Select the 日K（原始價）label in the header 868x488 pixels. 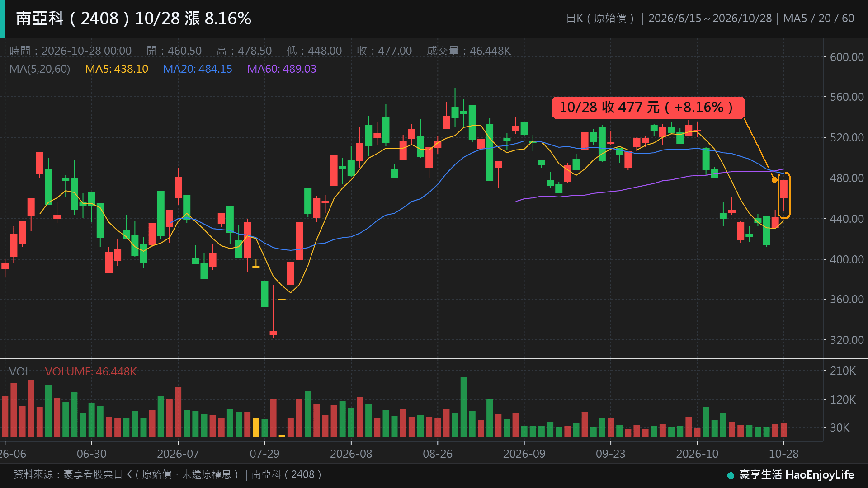pos(601,19)
